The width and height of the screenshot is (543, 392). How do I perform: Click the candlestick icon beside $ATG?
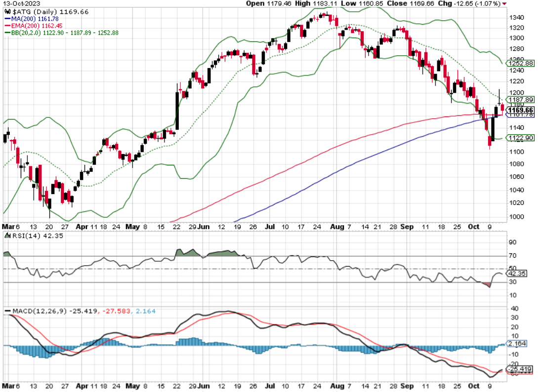pos(7,12)
